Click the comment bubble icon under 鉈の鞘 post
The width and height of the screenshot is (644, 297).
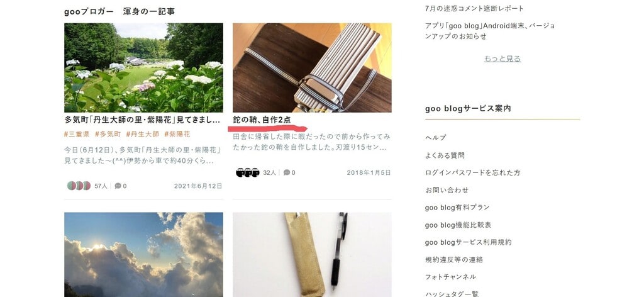click(287, 172)
